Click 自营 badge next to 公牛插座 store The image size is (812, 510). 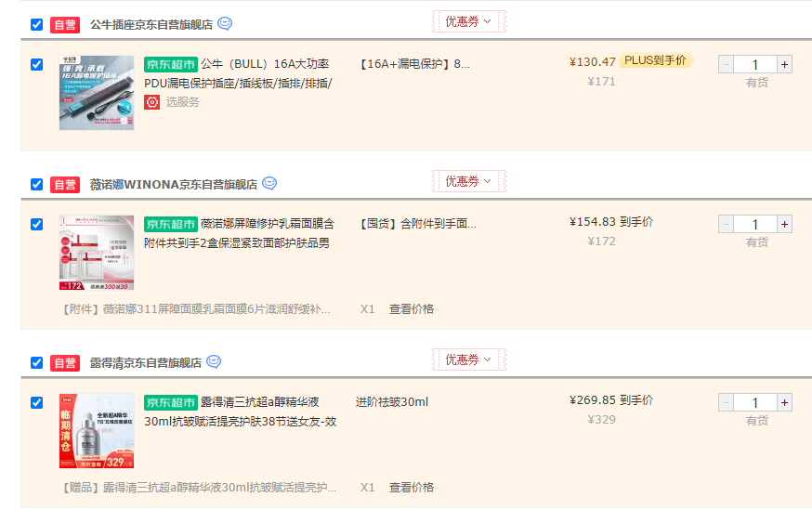pos(65,25)
